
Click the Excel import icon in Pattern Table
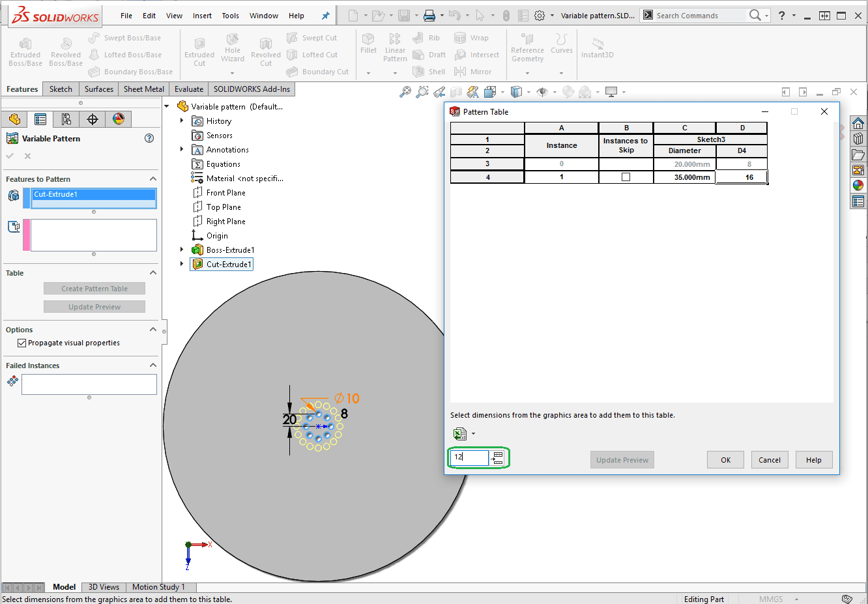460,434
